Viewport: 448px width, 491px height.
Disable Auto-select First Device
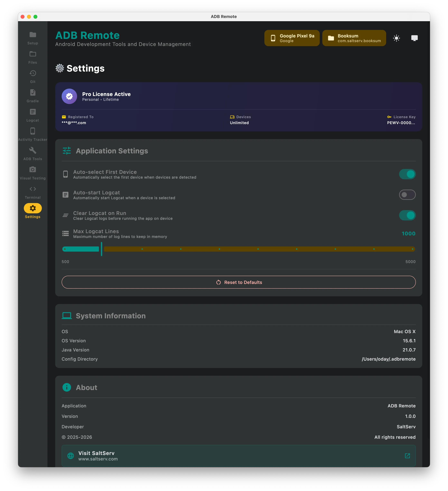[x=407, y=174]
